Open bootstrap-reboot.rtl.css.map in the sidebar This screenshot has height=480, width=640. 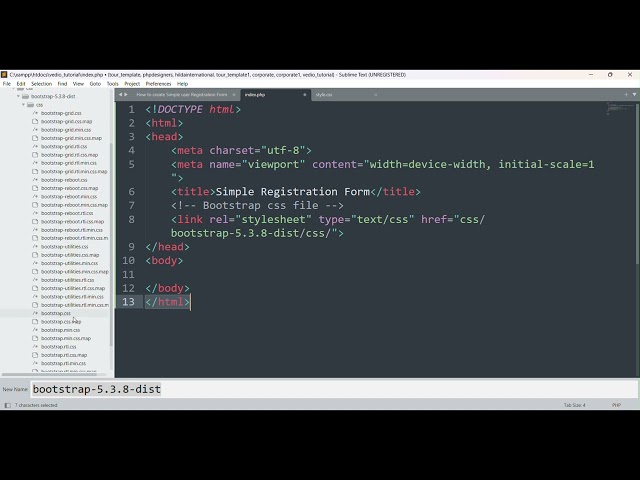tap(72, 222)
